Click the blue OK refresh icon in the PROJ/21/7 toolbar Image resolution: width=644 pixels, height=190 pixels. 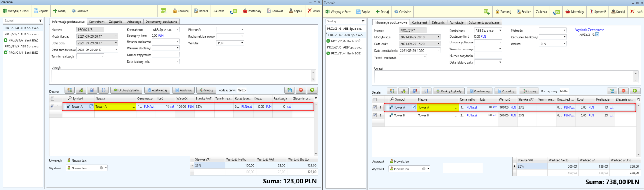click(556, 12)
